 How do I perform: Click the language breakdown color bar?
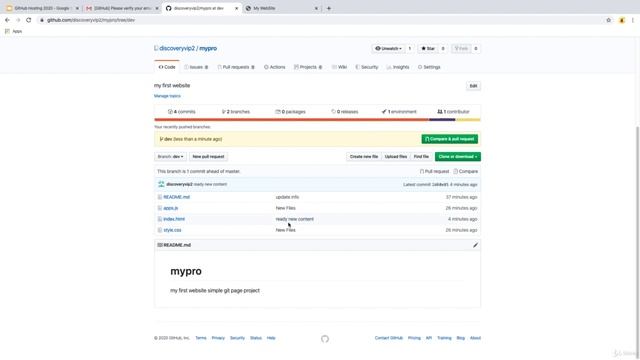317,120
